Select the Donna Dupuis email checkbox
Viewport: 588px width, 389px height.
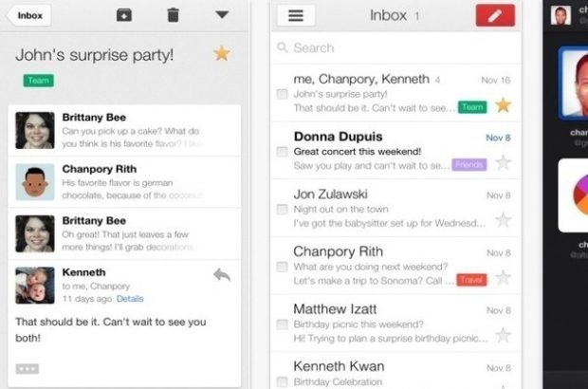[282, 152]
